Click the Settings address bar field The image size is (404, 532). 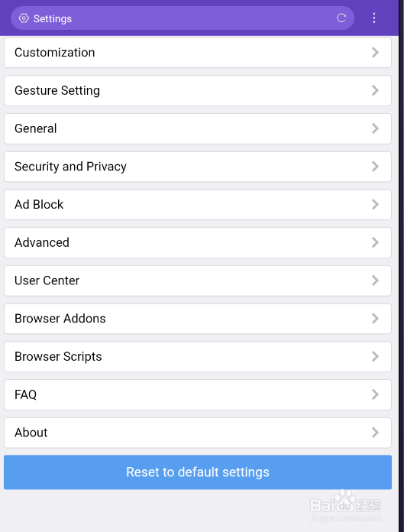[x=183, y=18]
